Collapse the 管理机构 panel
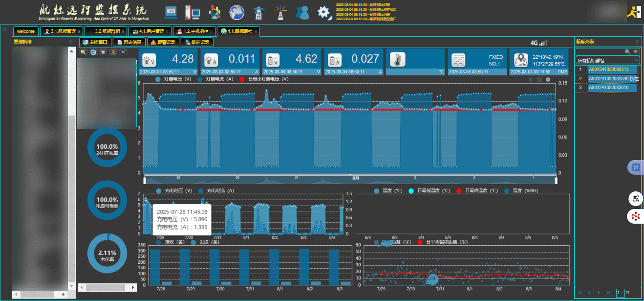Image resolution: width=644 pixels, height=301 pixels. pyautogui.click(x=71, y=42)
